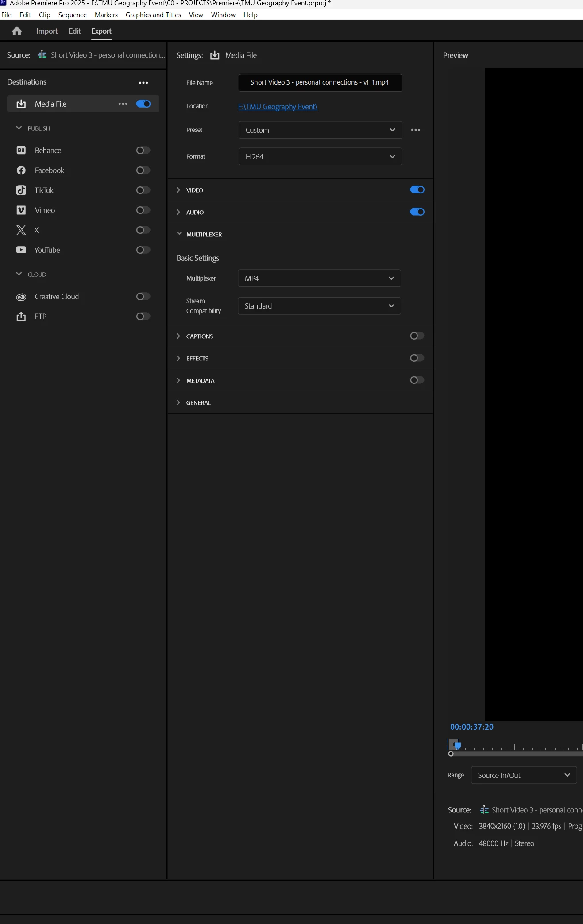
Task: Open Destinations panel more options
Action: [143, 83]
